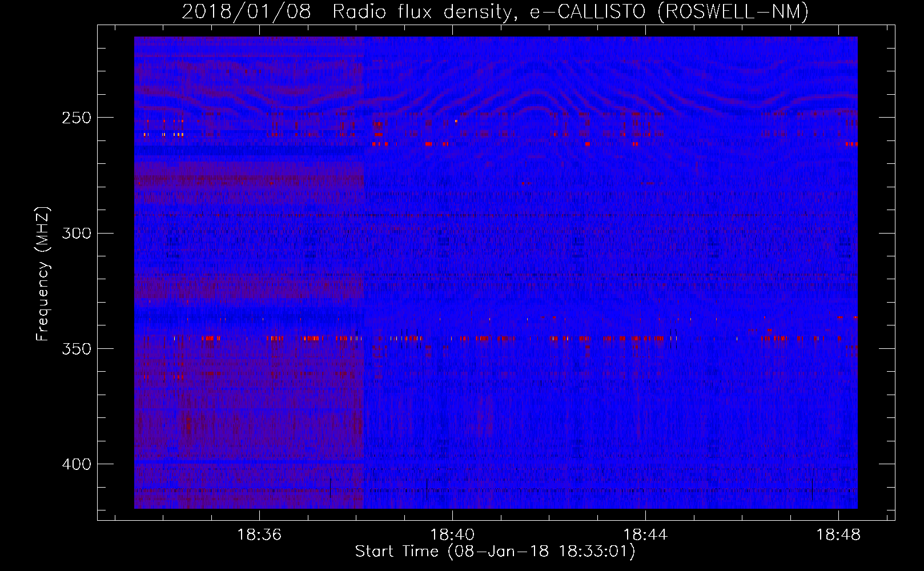Click the 250 frequency tick label
Viewport: 924px width, 571px height.
pos(77,118)
